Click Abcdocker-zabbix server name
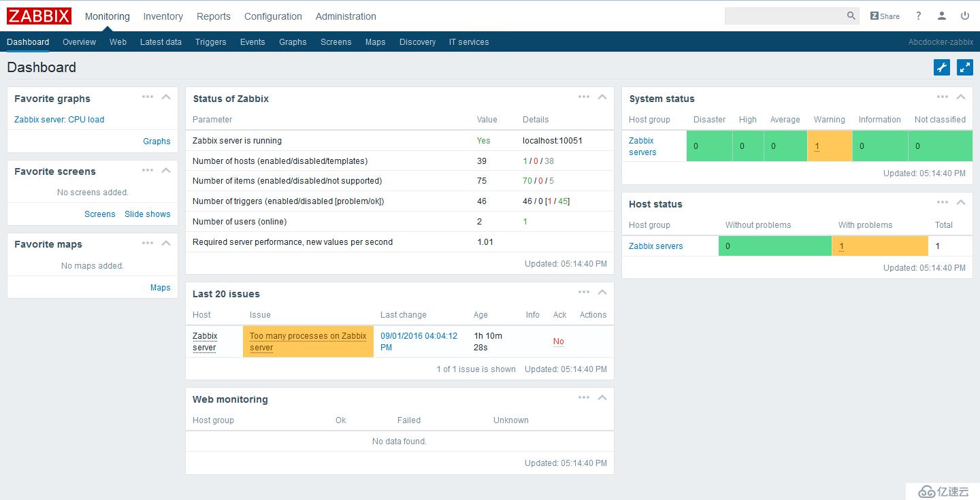 pos(941,42)
